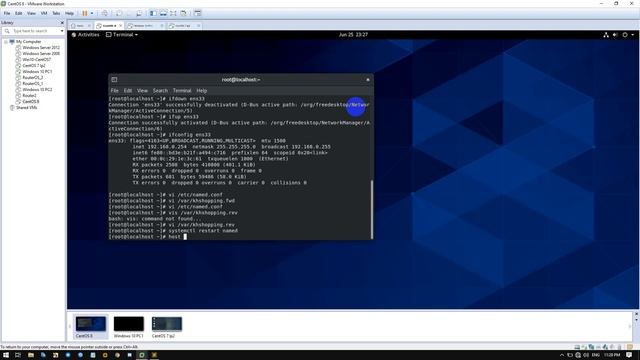Open VMware Edit menu

coord(19,13)
